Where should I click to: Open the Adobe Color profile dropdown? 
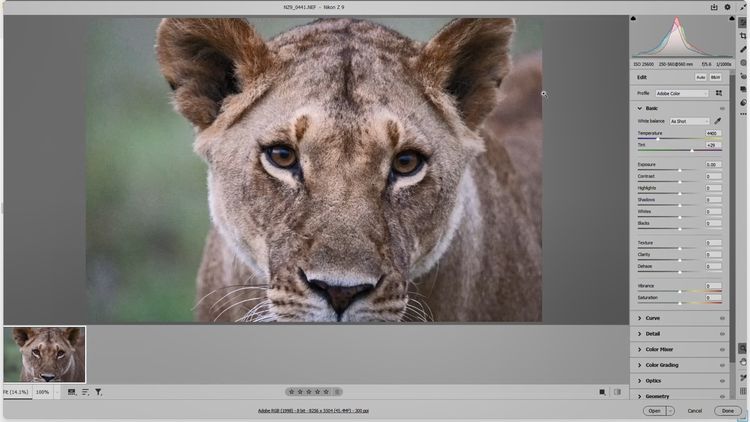click(x=682, y=93)
